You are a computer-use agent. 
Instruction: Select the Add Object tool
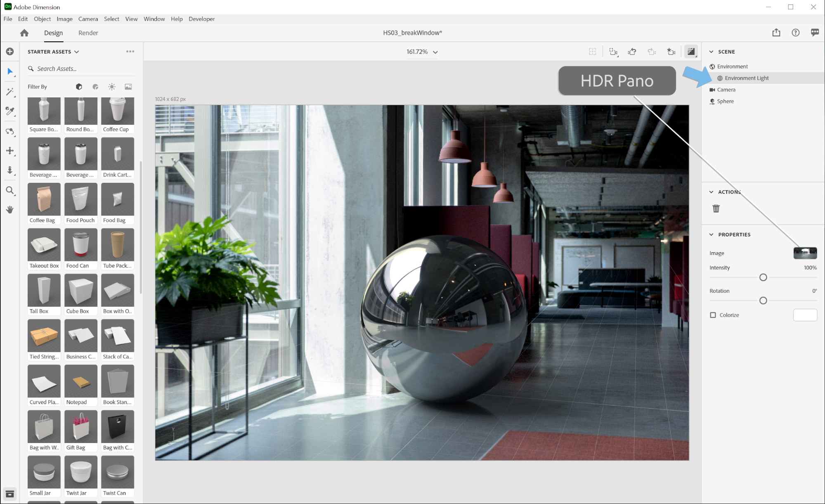[10, 51]
